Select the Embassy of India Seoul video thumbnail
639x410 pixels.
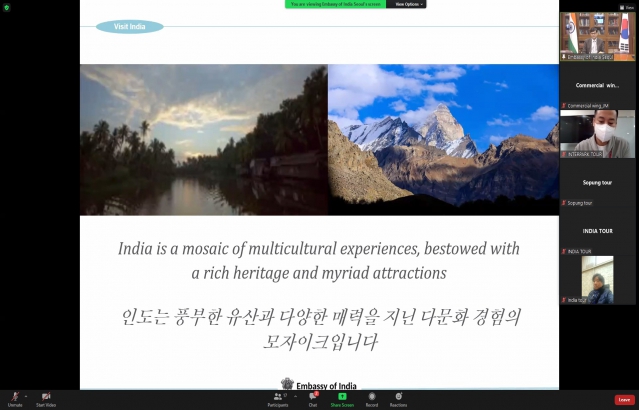coord(597,35)
